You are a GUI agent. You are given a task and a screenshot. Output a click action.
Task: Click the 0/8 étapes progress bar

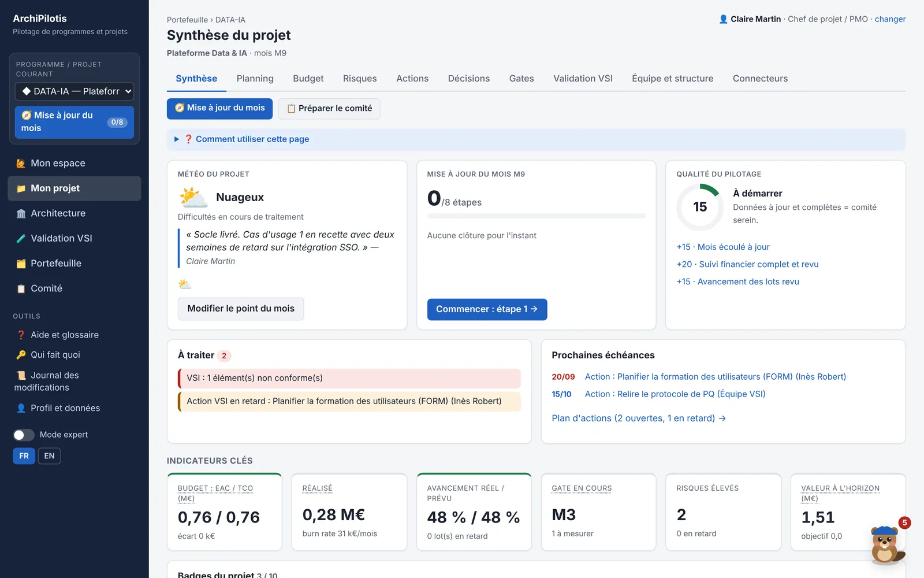[x=536, y=216]
